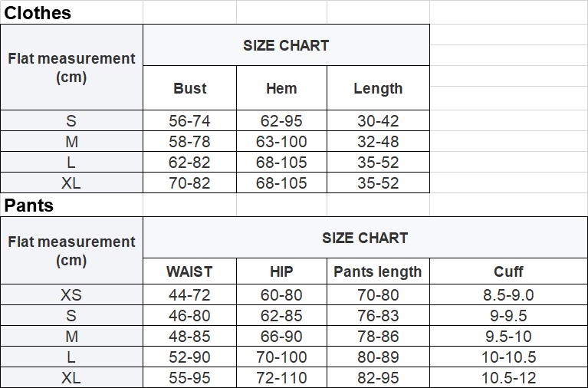Select the length cell 30-42

coord(378,120)
